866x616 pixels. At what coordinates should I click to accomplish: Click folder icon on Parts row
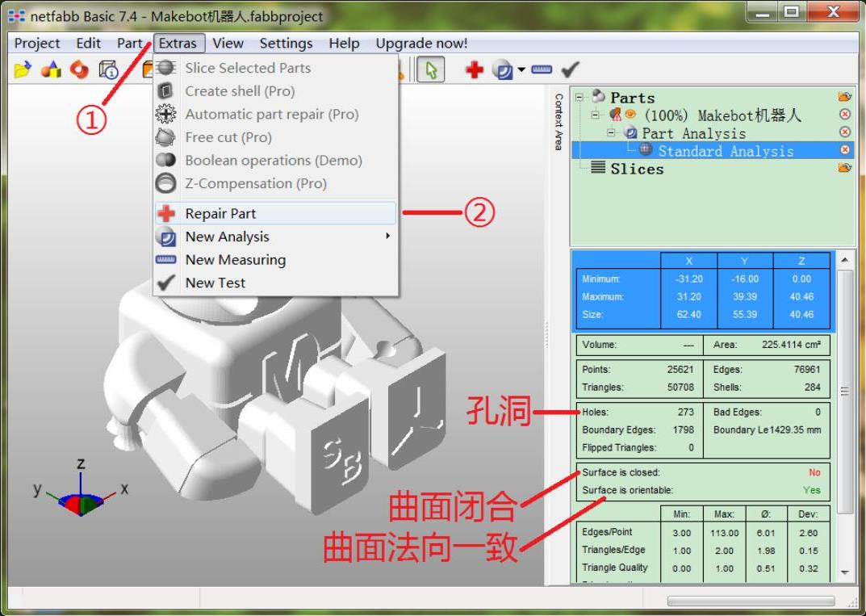click(844, 97)
